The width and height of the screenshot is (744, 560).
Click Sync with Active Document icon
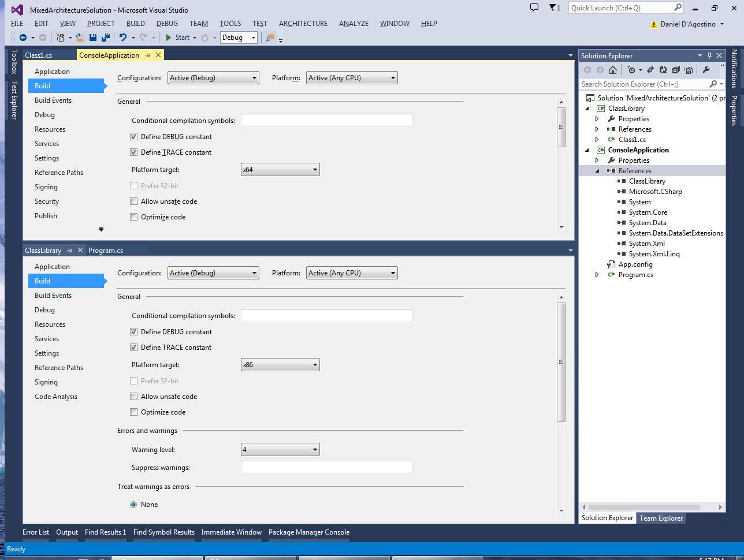(x=650, y=70)
